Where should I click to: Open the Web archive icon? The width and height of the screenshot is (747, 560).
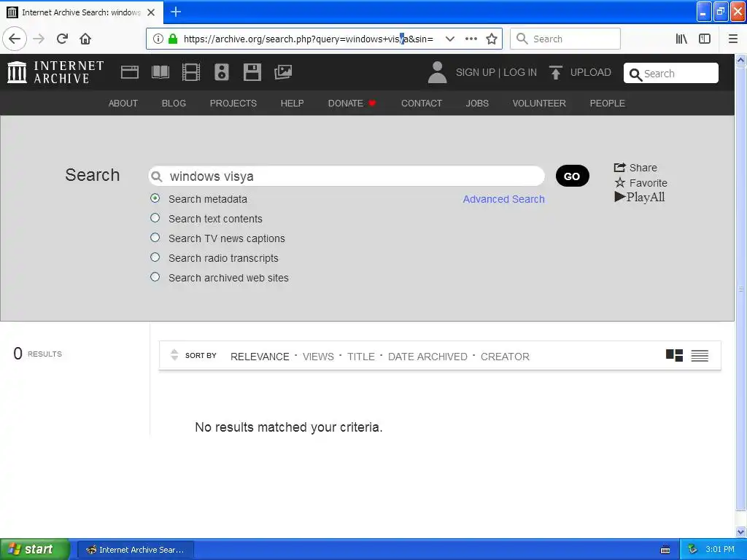(x=130, y=72)
